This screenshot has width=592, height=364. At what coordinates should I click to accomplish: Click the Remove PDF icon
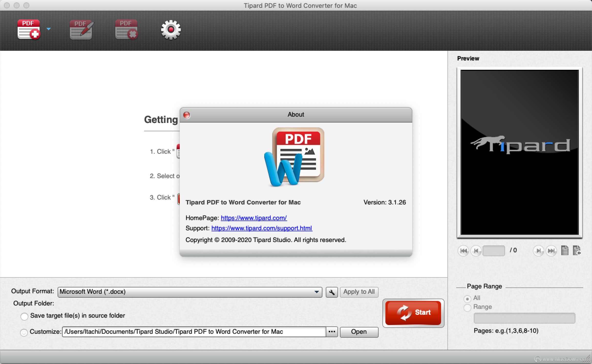tap(127, 30)
